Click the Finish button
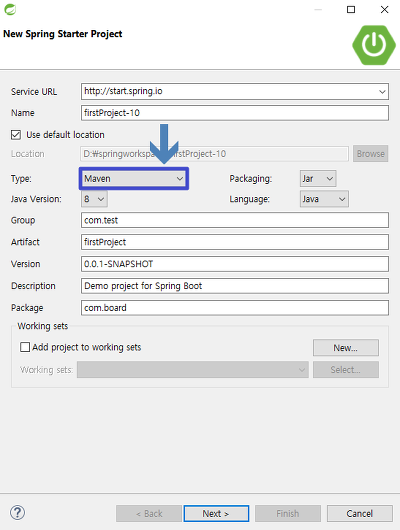400x530 pixels. [x=288, y=513]
